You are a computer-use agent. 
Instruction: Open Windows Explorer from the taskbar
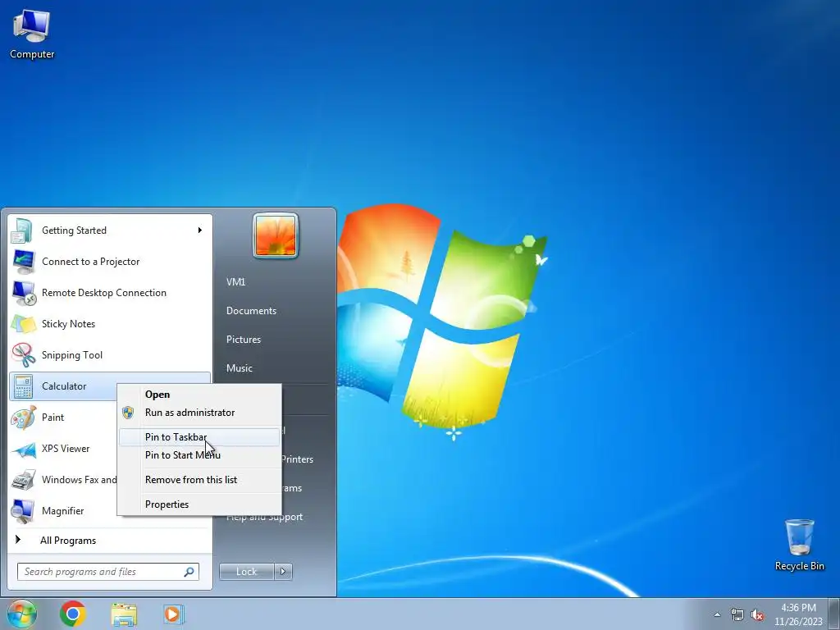pyautogui.click(x=124, y=614)
